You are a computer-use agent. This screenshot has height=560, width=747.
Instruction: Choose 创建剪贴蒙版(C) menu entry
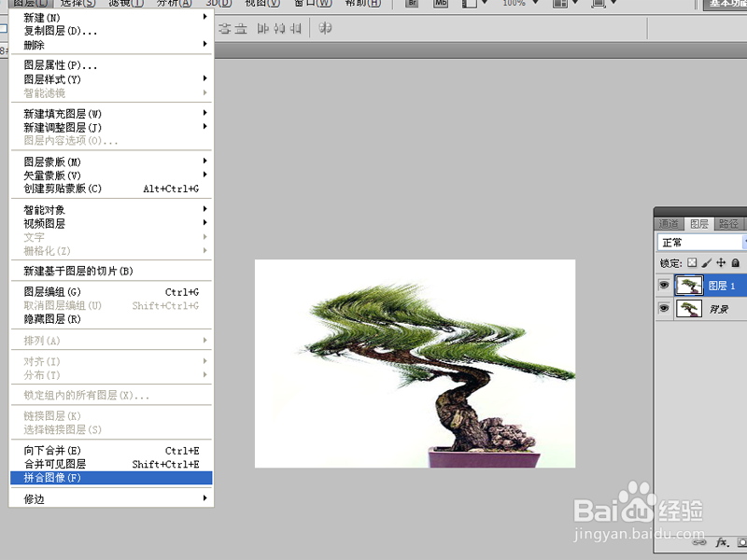click(x=111, y=189)
